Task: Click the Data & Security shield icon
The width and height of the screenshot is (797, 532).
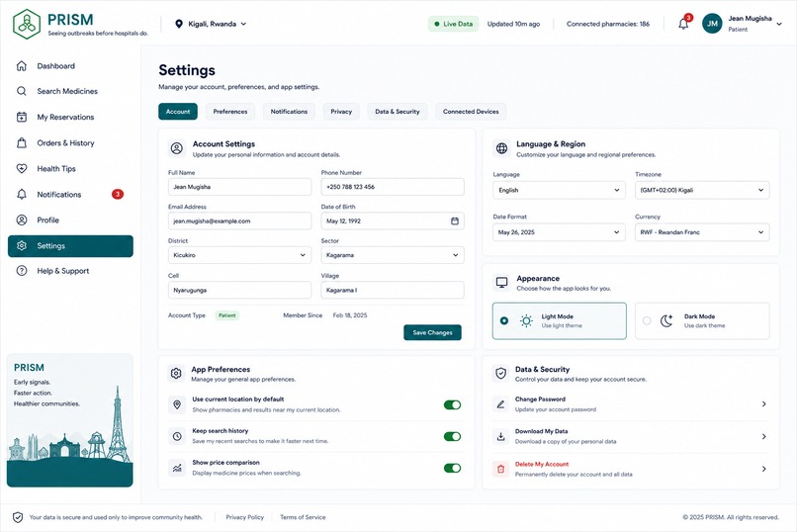Action: [500, 374]
